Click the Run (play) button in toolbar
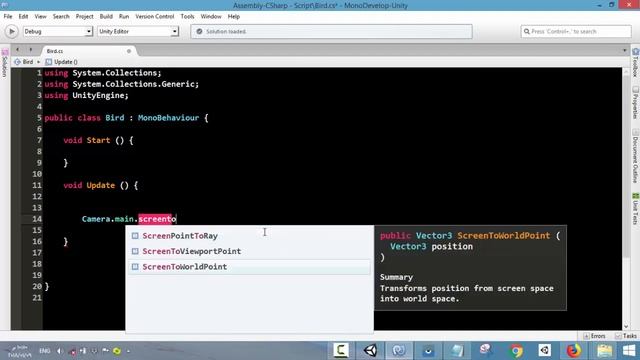 (11, 31)
